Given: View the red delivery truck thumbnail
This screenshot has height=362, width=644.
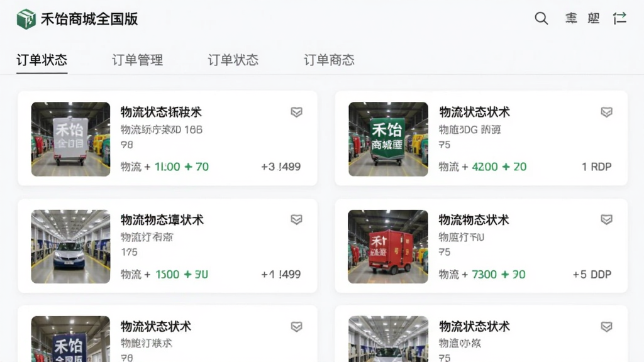Looking at the screenshot, I should coord(388,246).
